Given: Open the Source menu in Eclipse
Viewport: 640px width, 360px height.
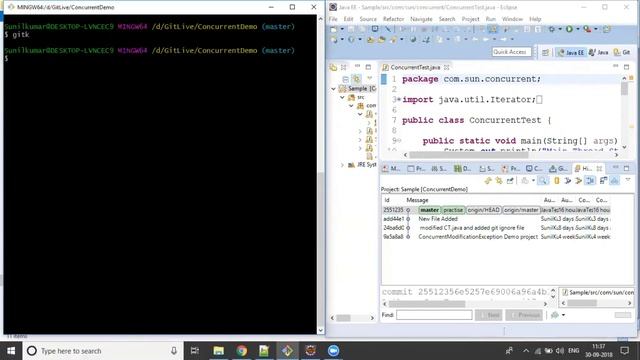Looking at the screenshot, I should (368, 19).
